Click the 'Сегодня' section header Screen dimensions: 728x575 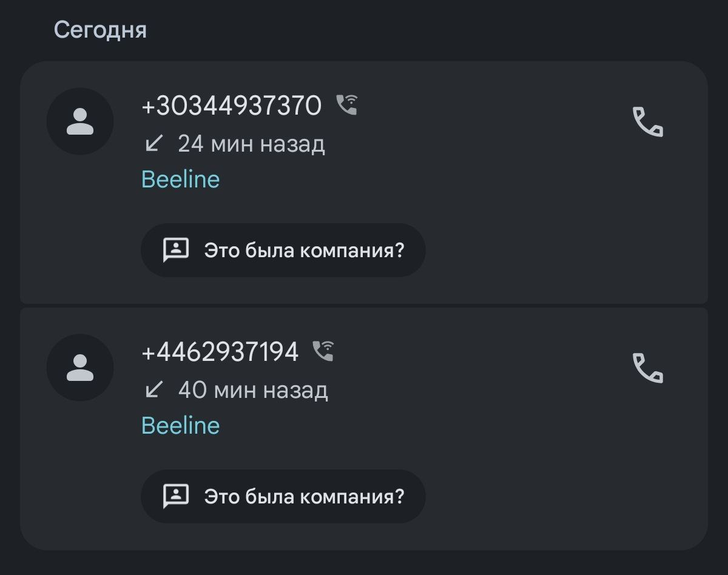point(100,30)
